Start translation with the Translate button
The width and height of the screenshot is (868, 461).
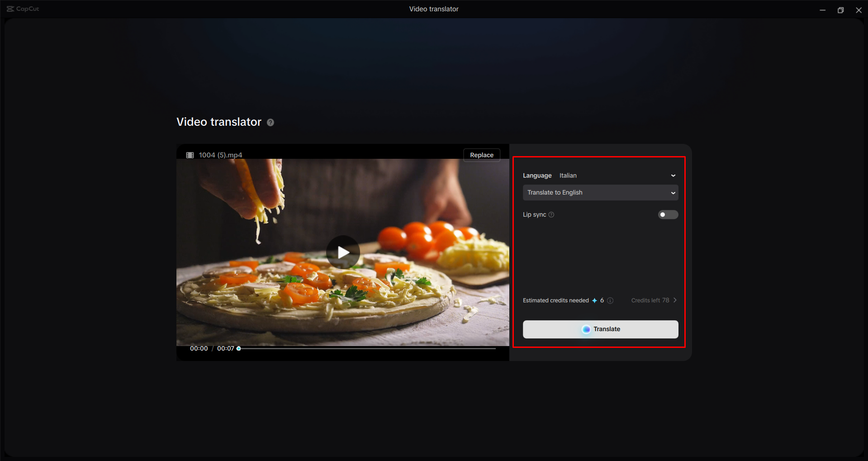[600, 329]
